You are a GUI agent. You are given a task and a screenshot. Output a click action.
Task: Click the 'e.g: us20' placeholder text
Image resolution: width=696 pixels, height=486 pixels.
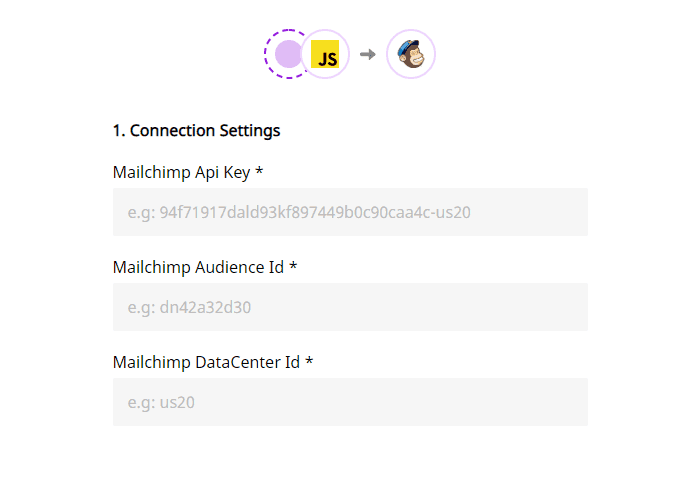[163, 402]
